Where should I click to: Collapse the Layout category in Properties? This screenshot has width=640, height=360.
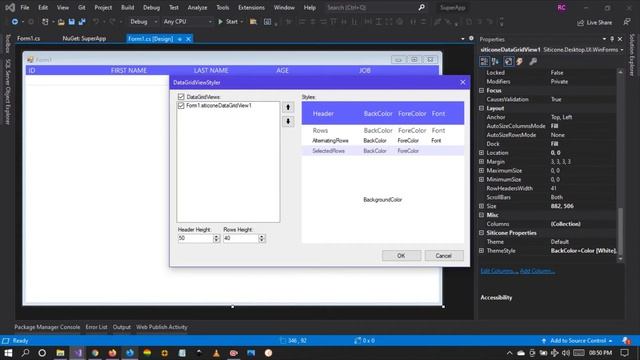[x=482, y=108]
